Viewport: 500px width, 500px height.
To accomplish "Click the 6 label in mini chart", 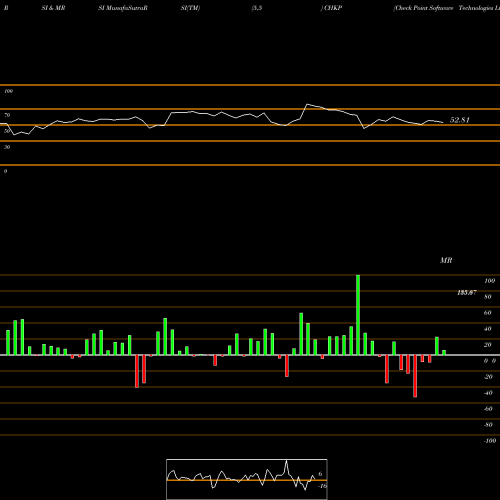I will point(320,474).
